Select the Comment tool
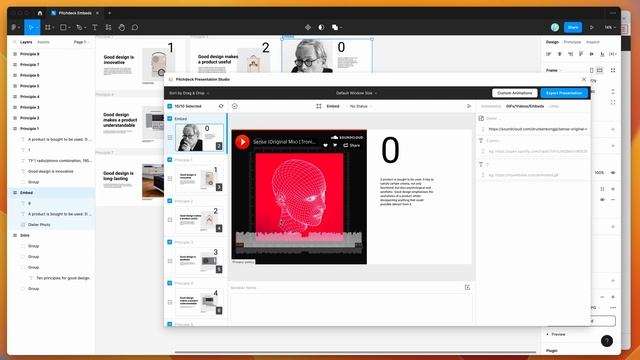The image size is (640, 360). (135, 27)
